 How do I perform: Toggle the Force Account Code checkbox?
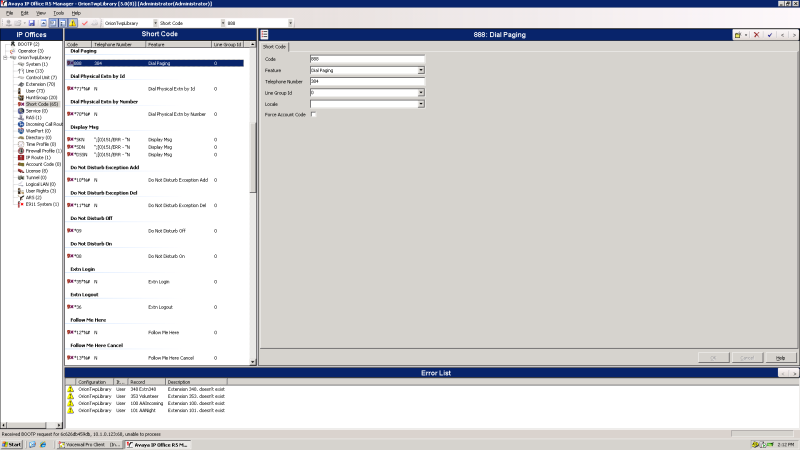coord(313,115)
